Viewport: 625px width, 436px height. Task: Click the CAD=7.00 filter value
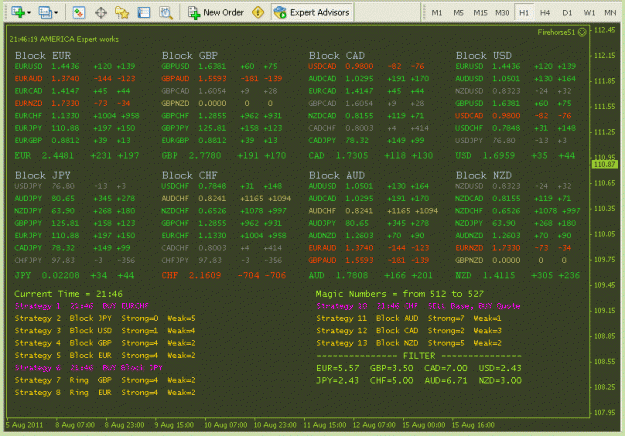pos(446,368)
